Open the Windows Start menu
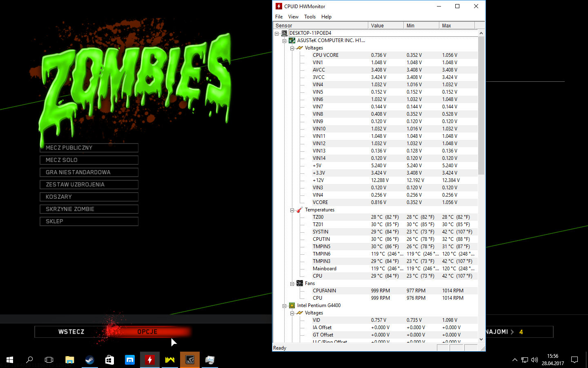Viewport: 588px width, 368px height. point(10,360)
